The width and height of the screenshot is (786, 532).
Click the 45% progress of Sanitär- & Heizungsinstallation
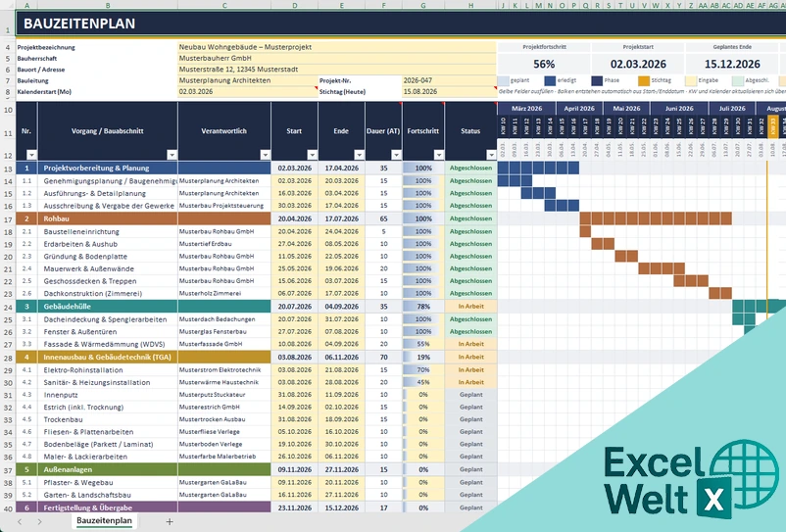tap(423, 382)
